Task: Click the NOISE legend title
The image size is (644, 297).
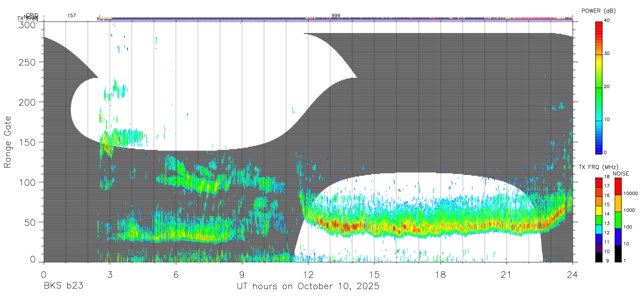Action: tap(621, 173)
